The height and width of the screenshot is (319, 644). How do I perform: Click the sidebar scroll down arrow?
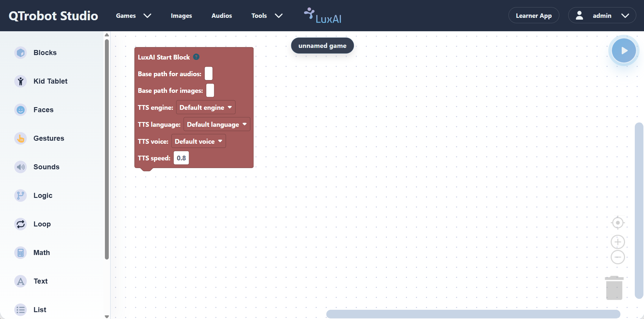[x=107, y=317]
